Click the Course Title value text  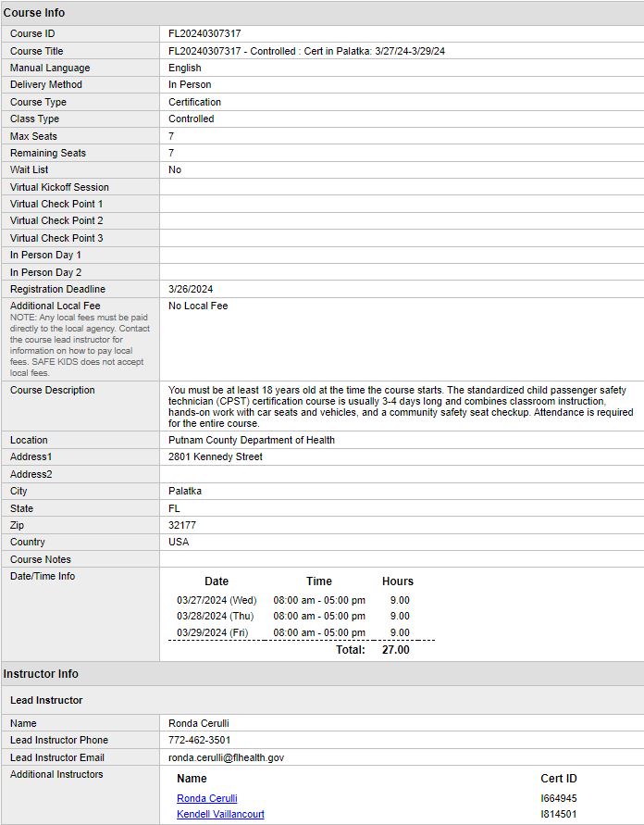(306, 51)
